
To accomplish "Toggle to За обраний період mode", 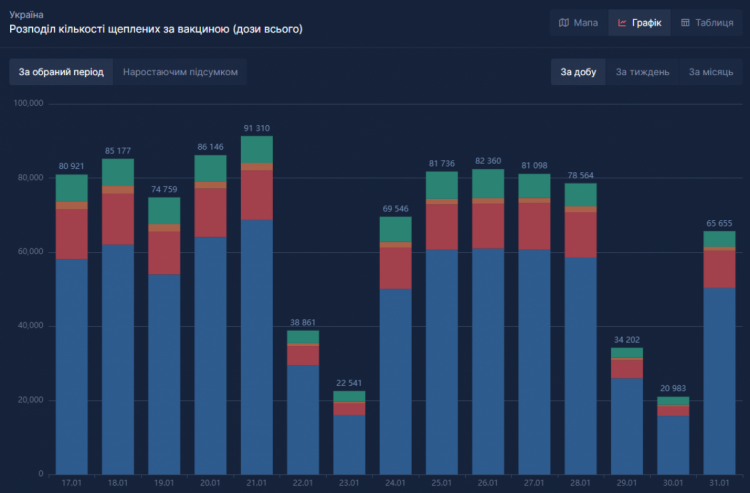I will click(61, 72).
